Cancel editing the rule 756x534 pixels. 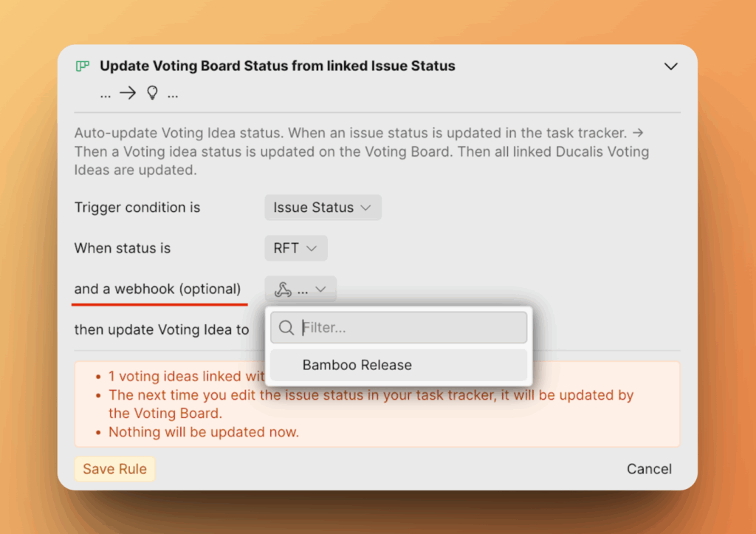[649, 469]
